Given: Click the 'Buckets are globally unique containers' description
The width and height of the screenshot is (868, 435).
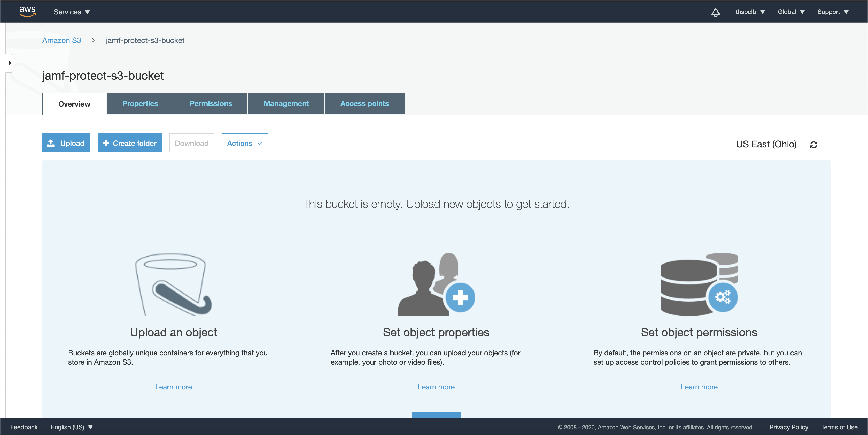Looking at the screenshot, I should click(x=168, y=357).
